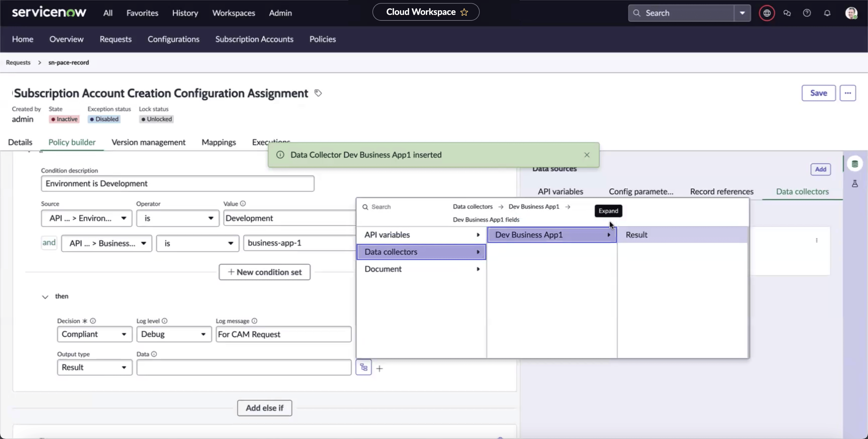Click the Condition description input field
The width and height of the screenshot is (868, 439).
click(178, 183)
